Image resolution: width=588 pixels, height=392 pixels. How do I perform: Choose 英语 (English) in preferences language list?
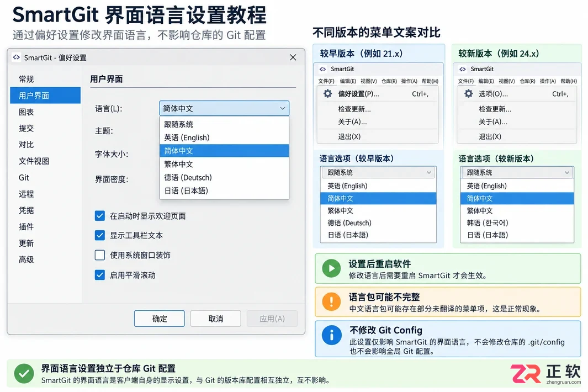pyautogui.click(x=224, y=137)
